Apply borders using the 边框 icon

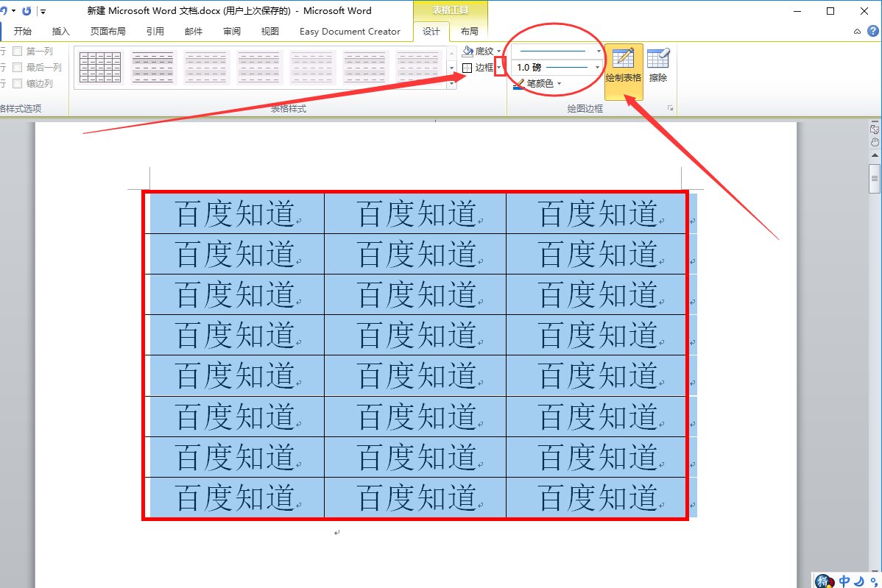468,68
